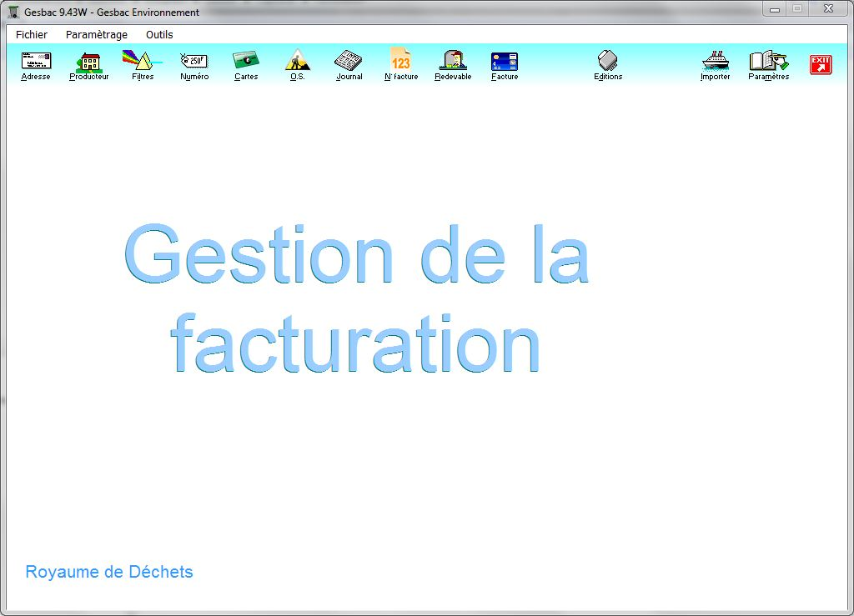The image size is (854, 616).
Task: Open the Paramètres book icon
Action: click(x=768, y=61)
